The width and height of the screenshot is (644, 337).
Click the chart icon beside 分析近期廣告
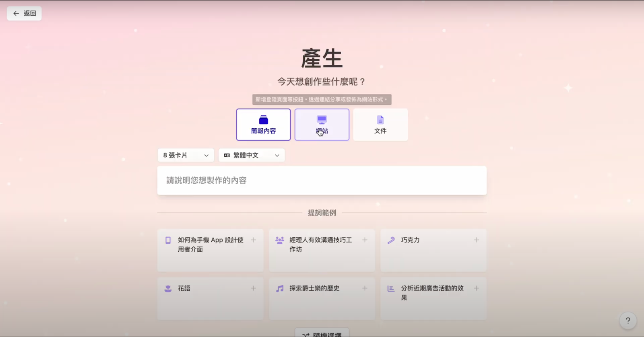[391, 289]
